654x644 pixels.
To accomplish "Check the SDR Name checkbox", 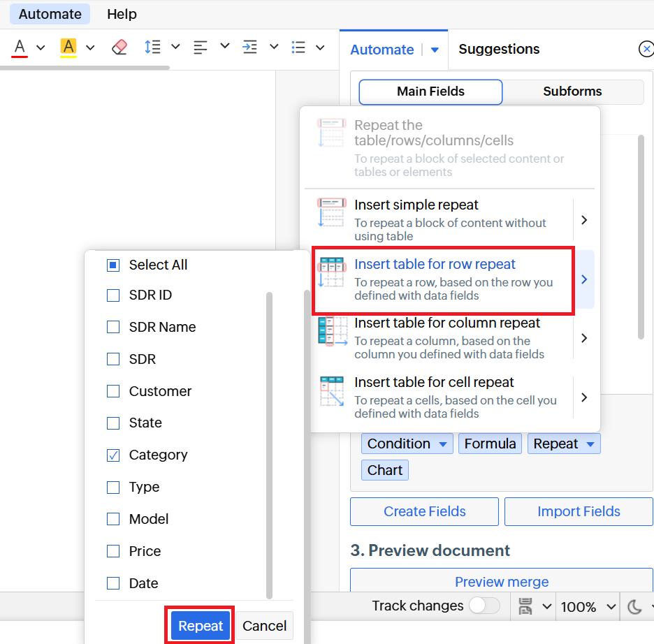I will click(113, 327).
